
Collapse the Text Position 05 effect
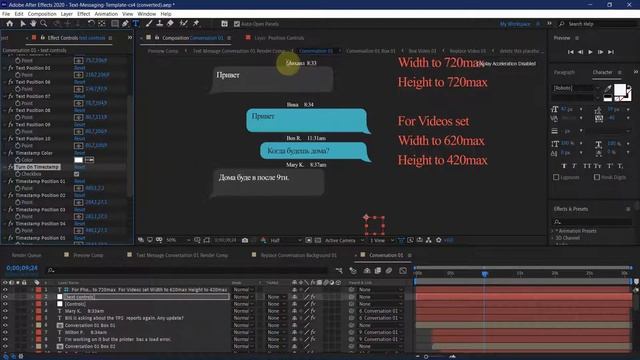point(5,68)
